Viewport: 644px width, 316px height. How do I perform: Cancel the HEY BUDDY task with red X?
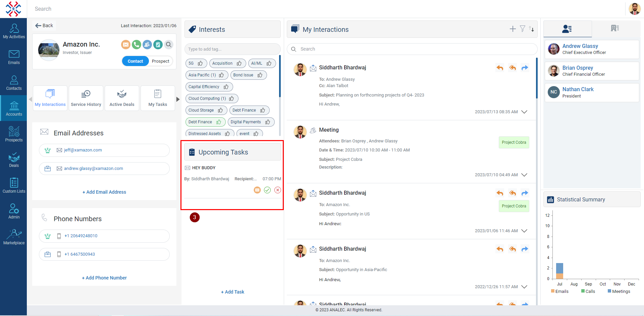pos(278,190)
